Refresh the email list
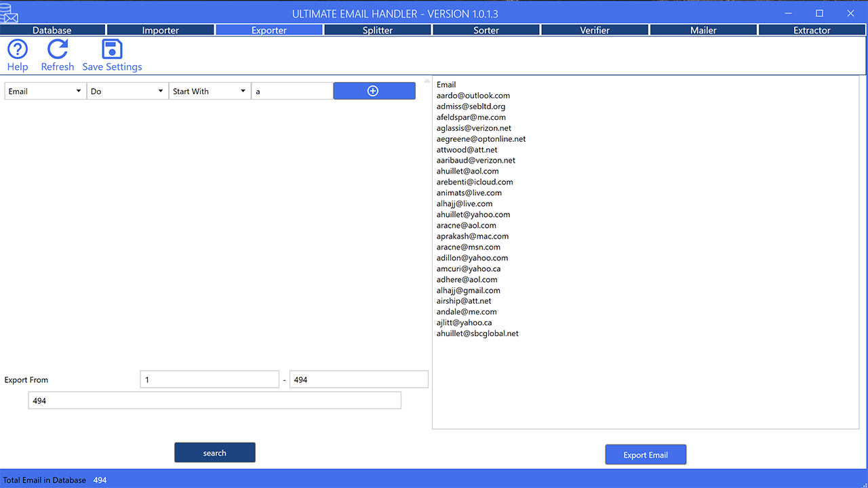 (x=58, y=56)
